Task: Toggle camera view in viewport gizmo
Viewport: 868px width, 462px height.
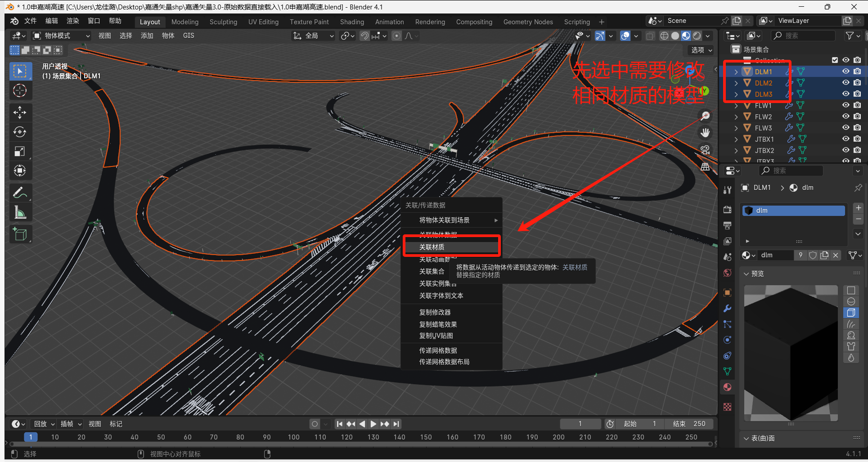Action: (705, 149)
